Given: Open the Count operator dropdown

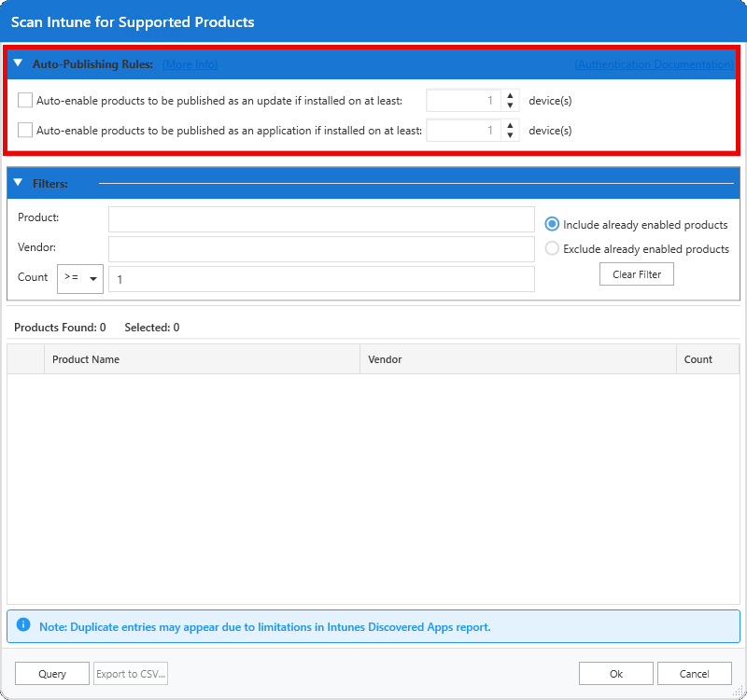Looking at the screenshot, I should [80, 278].
